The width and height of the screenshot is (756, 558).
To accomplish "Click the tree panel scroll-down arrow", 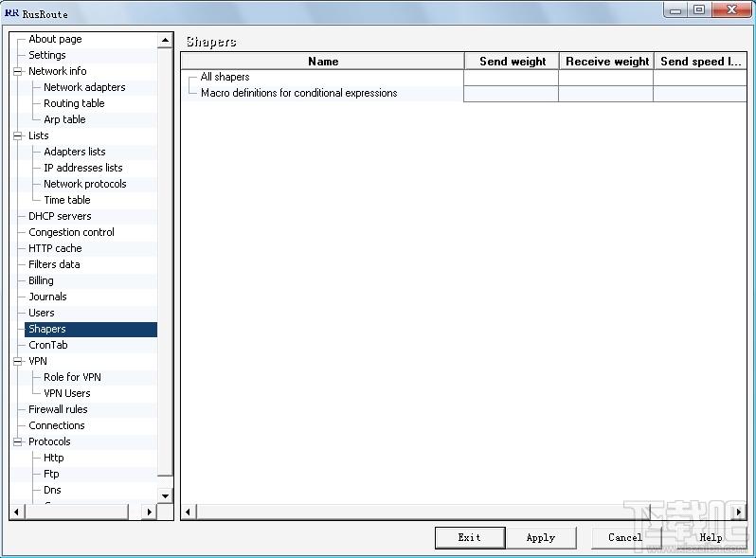I will [x=166, y=495].
